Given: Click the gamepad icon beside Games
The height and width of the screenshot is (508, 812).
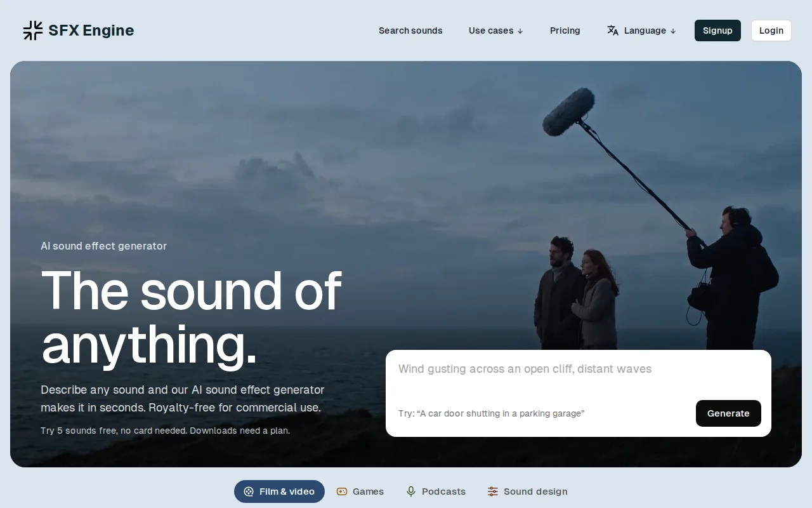Looking at the screenshot, I should click(342, 491).
